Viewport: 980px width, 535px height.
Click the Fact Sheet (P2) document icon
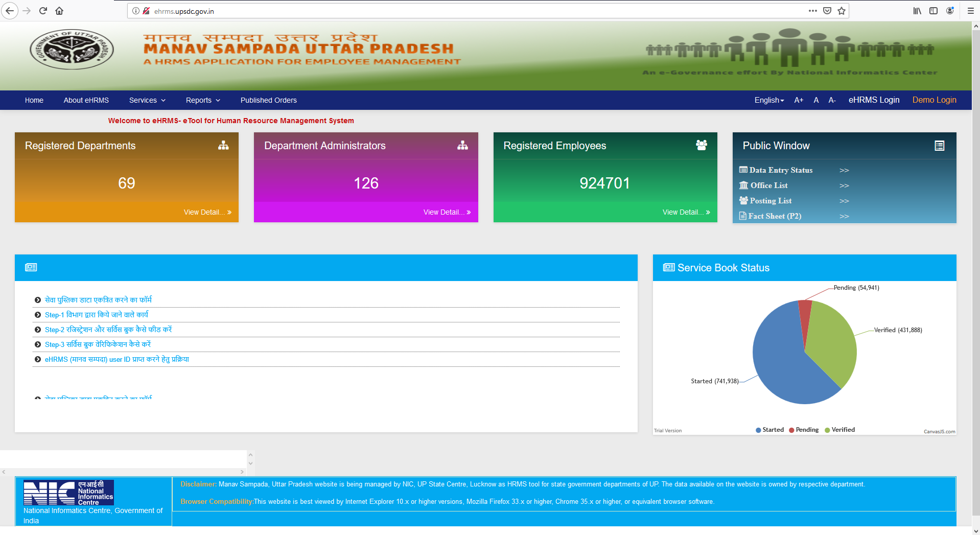click(x=742, y=216)
